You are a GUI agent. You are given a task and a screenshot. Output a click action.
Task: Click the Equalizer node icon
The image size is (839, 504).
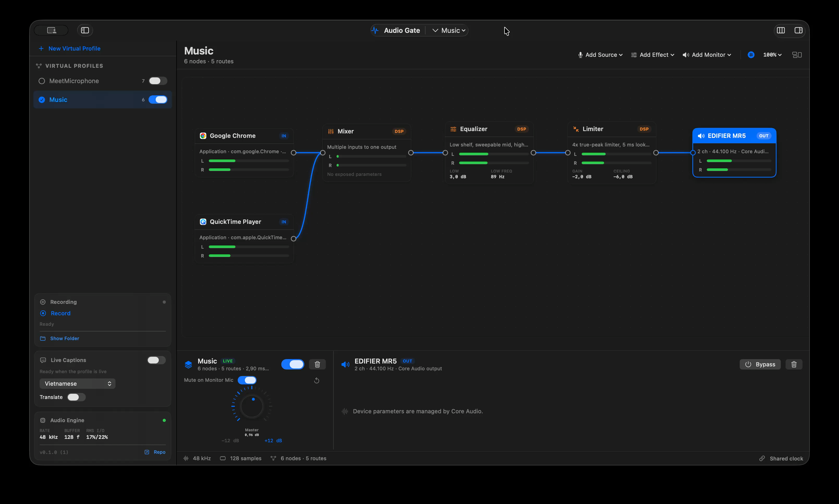tap(453, 129)
